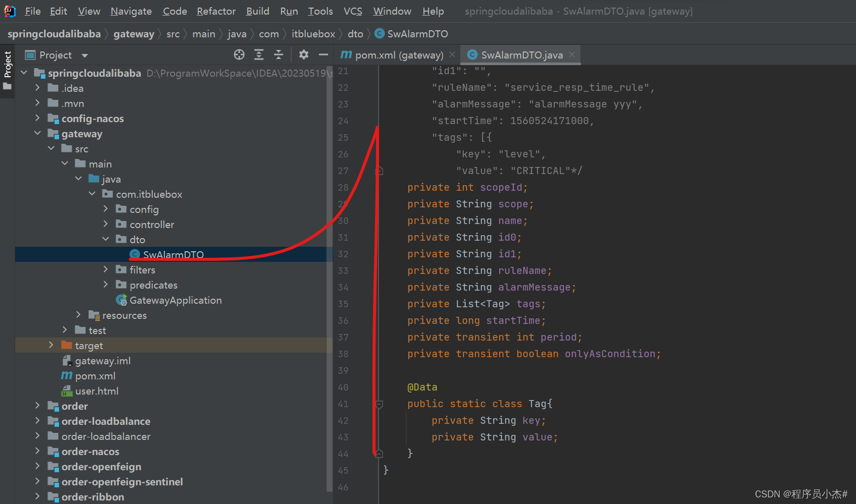The height and width of the screenshot is (504, 856).
Task: Open the Navigate menu
Action: click(131, 11)
